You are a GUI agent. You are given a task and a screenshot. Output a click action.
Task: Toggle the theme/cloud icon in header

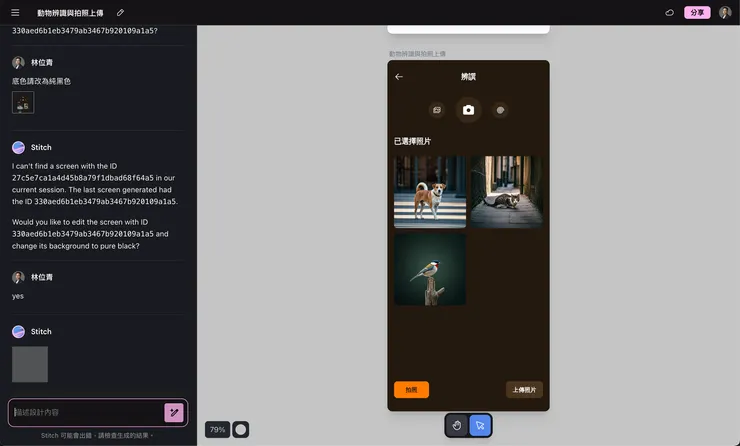click(669, 13)
